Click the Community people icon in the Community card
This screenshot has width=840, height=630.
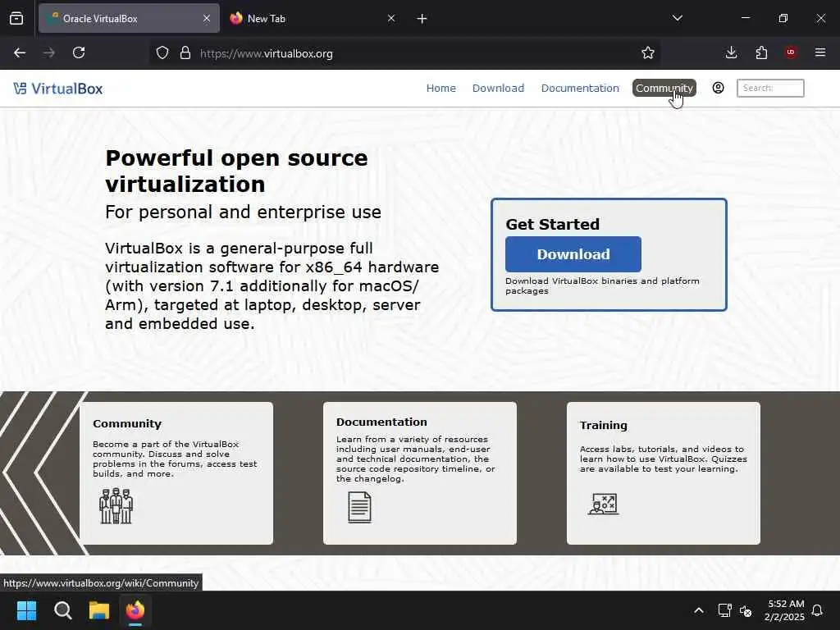pos(116,505)
